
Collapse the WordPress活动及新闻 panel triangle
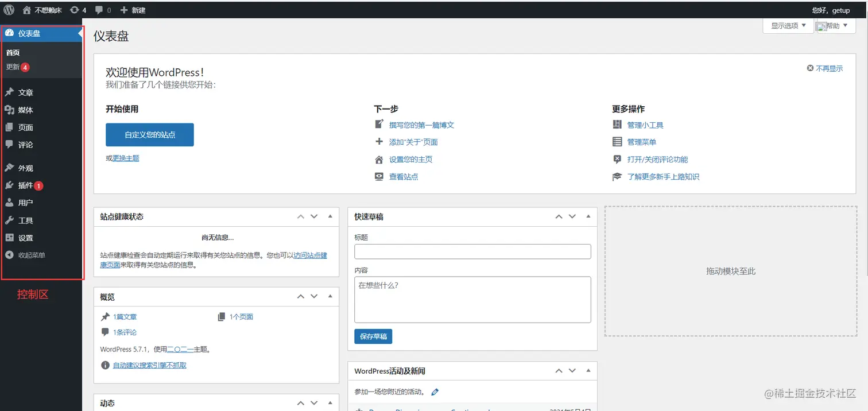[x=588, y=371]
